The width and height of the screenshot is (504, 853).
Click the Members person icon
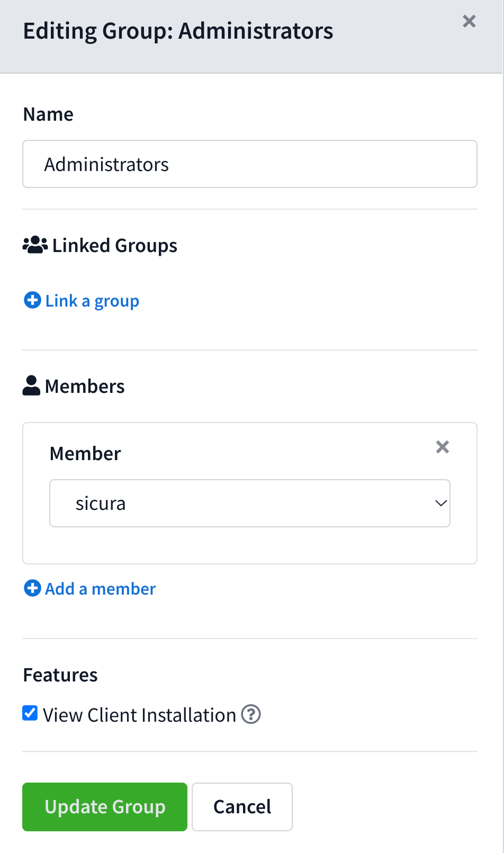[31, 386]
